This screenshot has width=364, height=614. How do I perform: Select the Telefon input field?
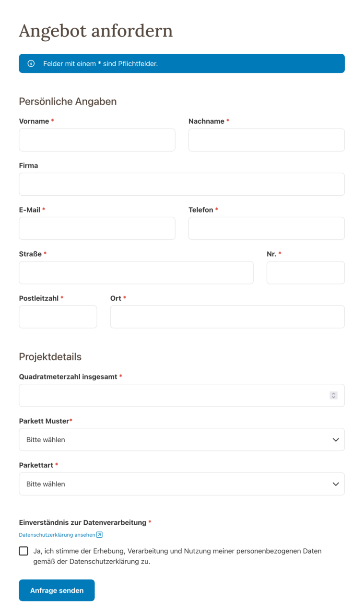pyautogui.click(x=267, y=228)
